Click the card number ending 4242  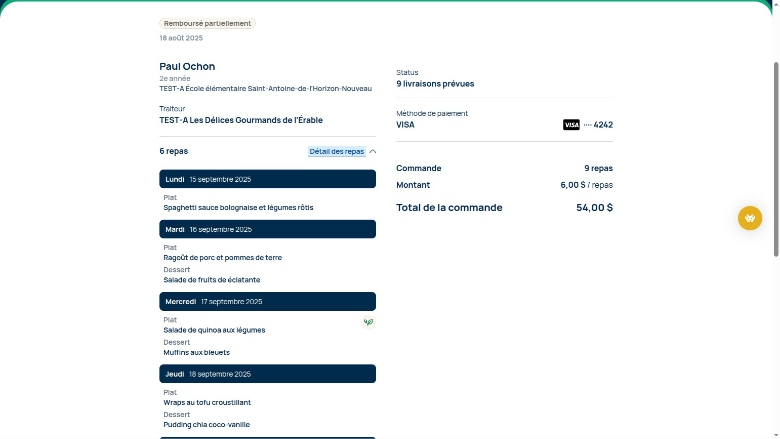598,125
